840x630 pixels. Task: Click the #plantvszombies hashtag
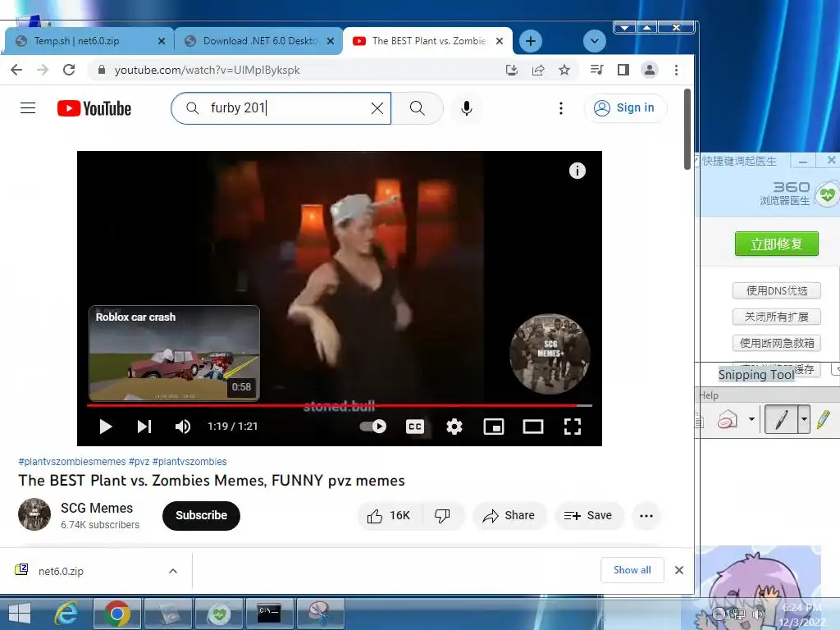pos(189,461)
